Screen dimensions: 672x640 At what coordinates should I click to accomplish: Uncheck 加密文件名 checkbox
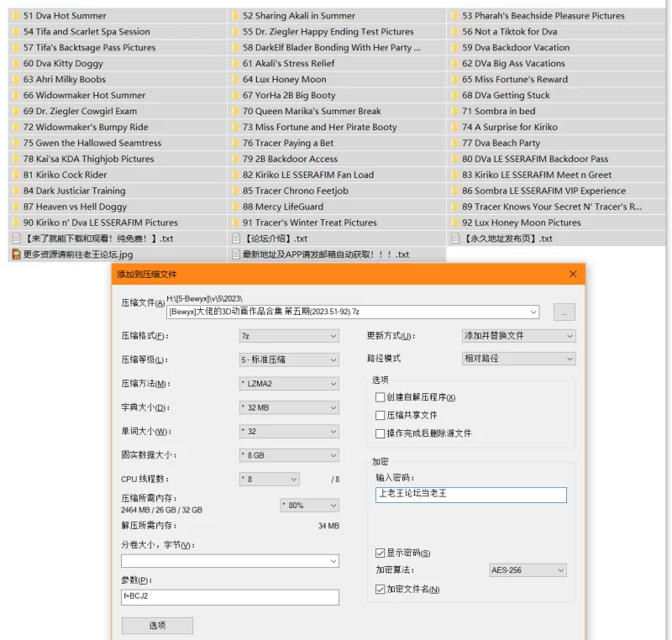[380, 589]
